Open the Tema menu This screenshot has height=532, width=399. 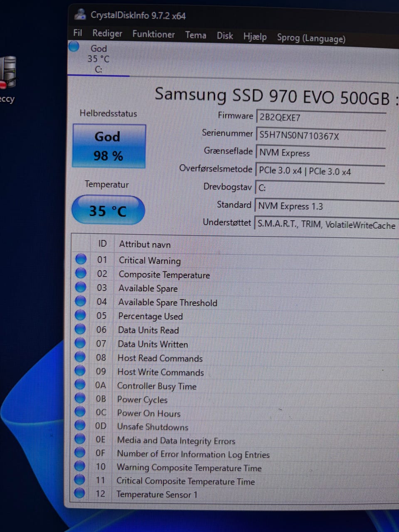pyautogui.click(x=195, y=35)
